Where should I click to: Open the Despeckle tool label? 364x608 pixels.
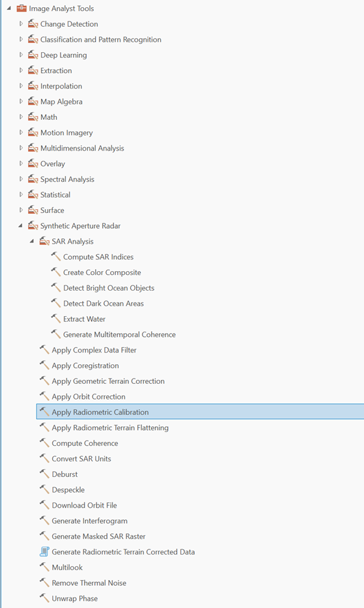[68, 490]
